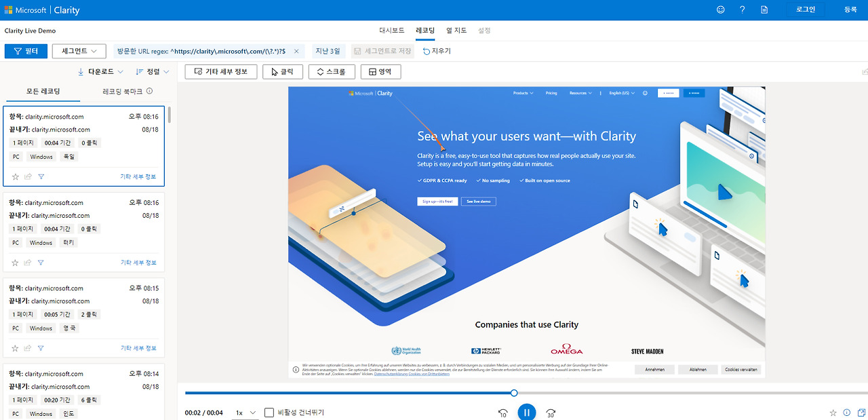Expand the 다운로드 dropdown
The width and height of the screenshot is (868, 420).
100,71
